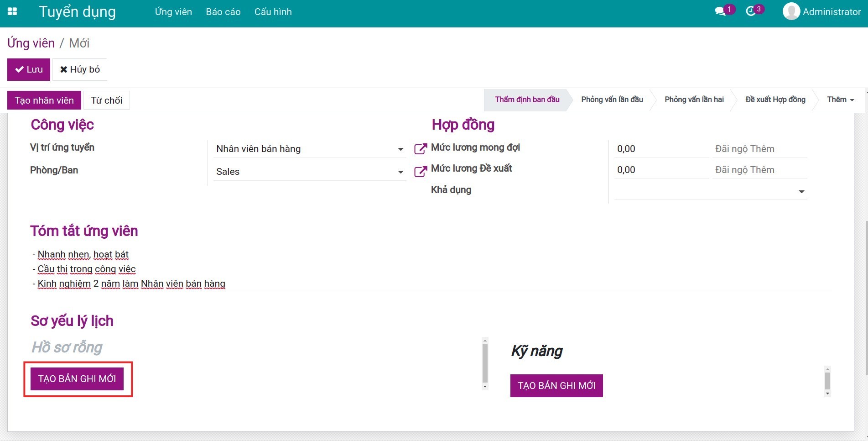The image size is (868, 441).
Task: Open the chat messages icon
Action: click(720, 11)
